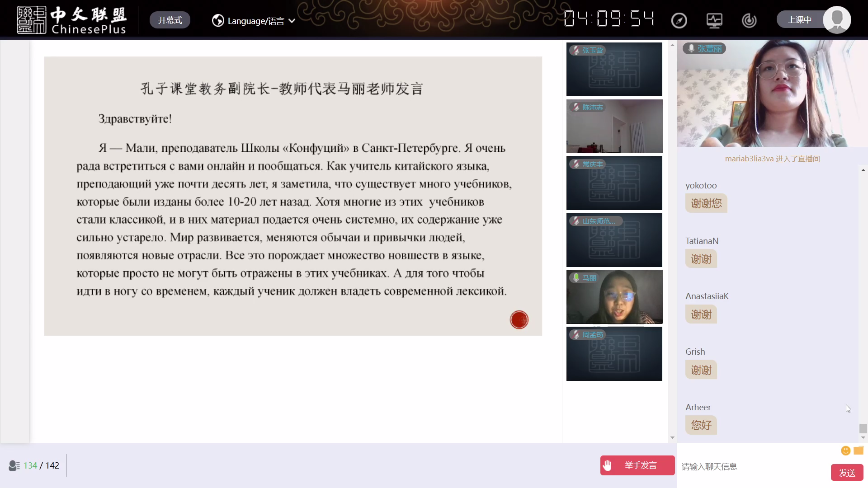This screenshot has width=868, height=488.
Task: Click the chat panel scrollbar thumb
Action: point(863,428)
